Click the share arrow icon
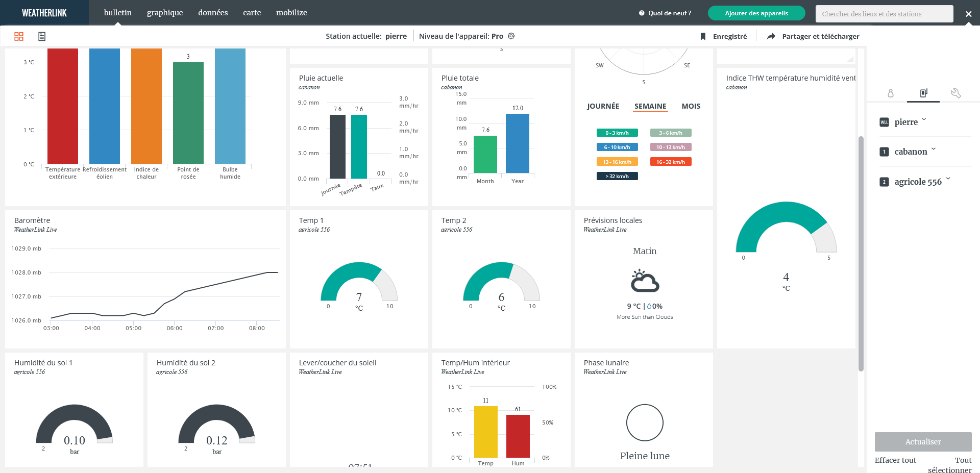 point(771,36)
